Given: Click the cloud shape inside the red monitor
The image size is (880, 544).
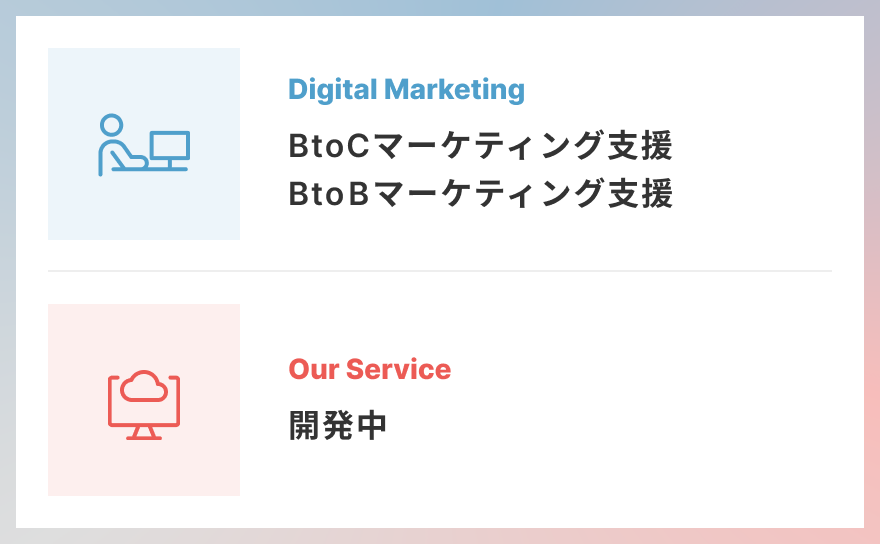Looking at the screenshot, I should pyautogui.click(x=144, y=386).
